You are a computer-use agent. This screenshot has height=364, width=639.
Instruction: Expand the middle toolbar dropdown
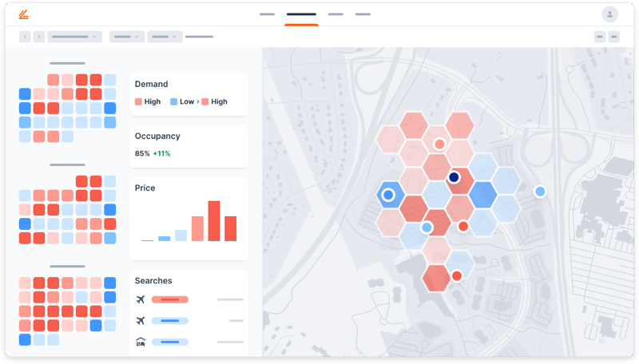click(x=127, y=37)
